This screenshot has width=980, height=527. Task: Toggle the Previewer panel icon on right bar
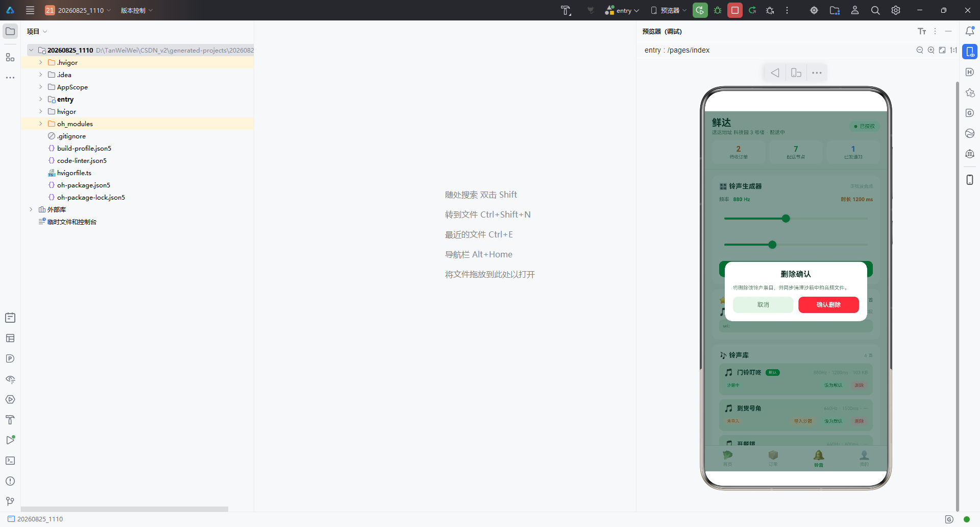tap(970, 52)
